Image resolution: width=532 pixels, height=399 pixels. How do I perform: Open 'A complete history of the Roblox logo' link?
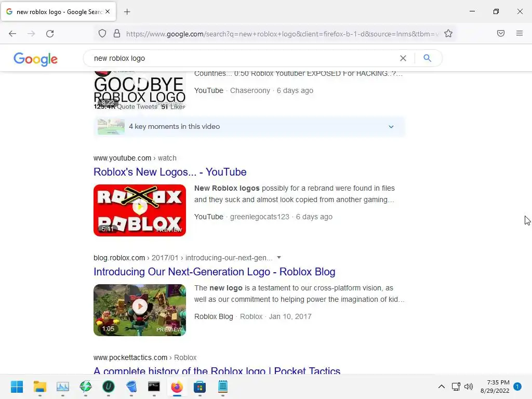pyautogui.click(x=217, y=370)
